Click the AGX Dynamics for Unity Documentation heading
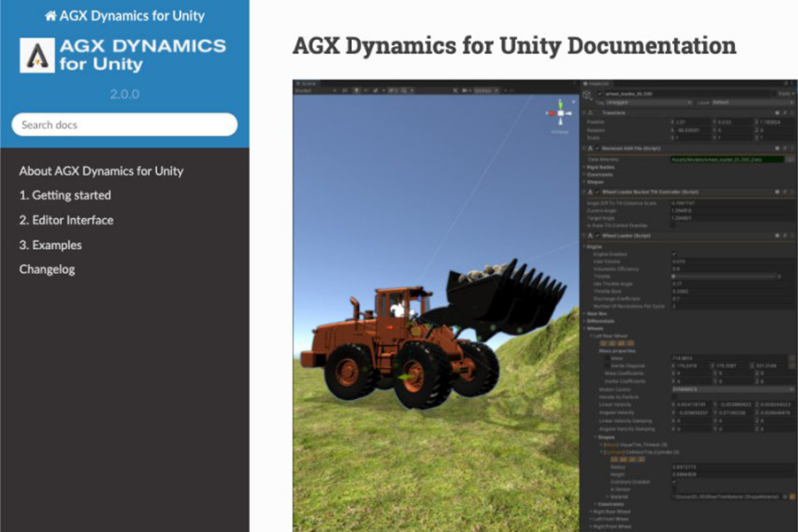 click(514, 45)
